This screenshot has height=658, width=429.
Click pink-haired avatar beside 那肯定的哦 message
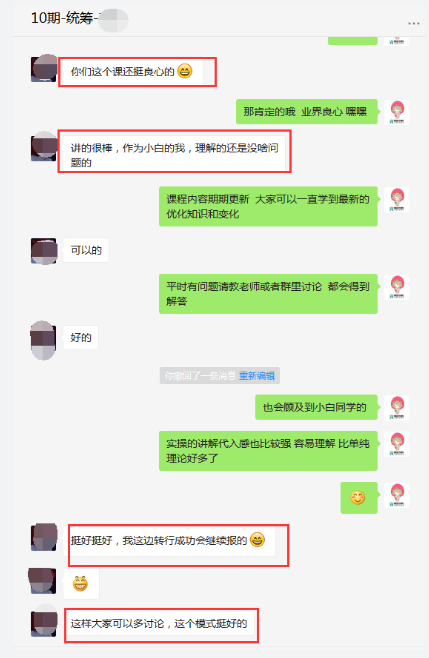coord(397,112)
